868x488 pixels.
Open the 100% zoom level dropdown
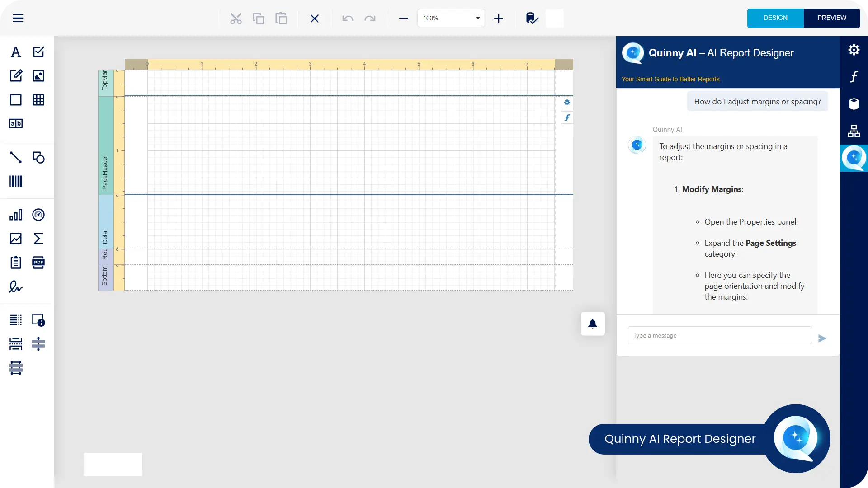(x=477, y=18)
